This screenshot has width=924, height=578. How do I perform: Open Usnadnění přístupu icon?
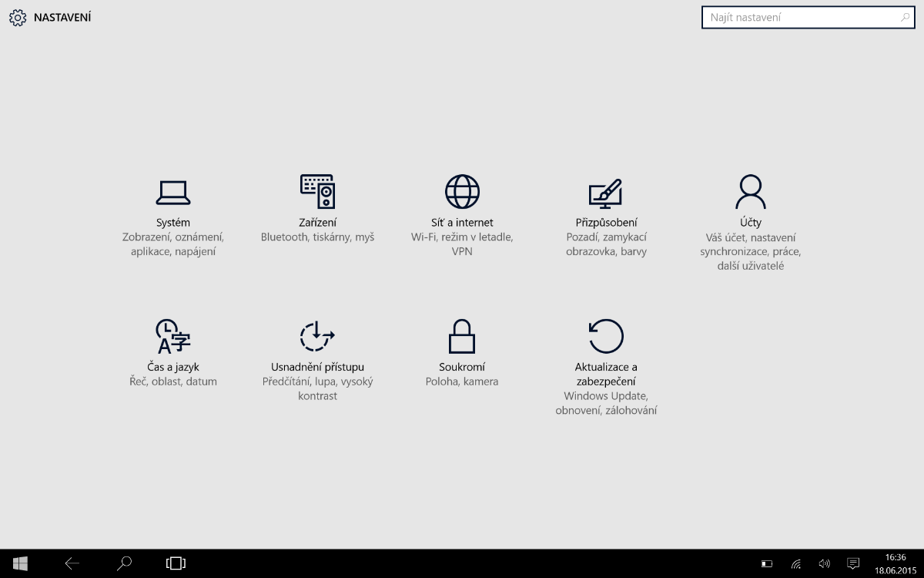pos(317,336)
